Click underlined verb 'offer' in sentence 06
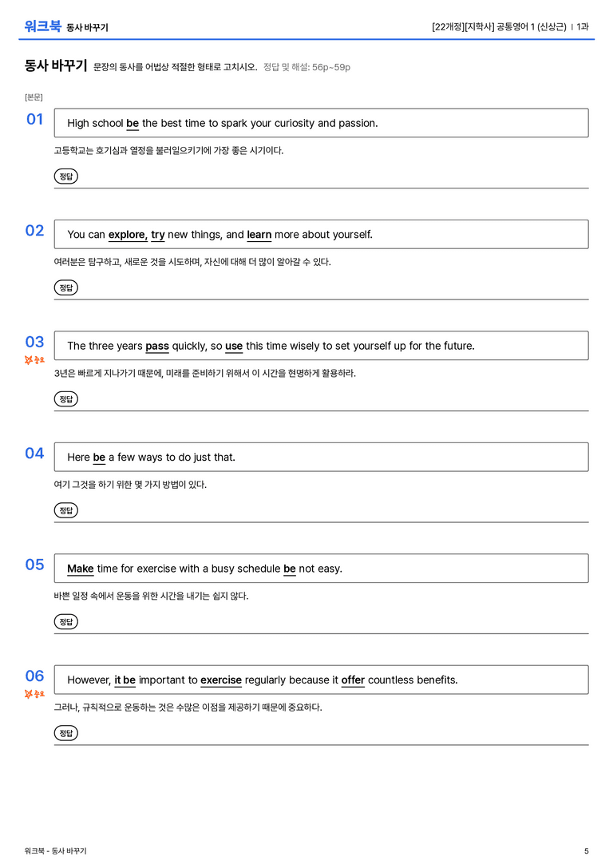Image resolution: width=613 pixels, height=868 pixels. (353, 680)
